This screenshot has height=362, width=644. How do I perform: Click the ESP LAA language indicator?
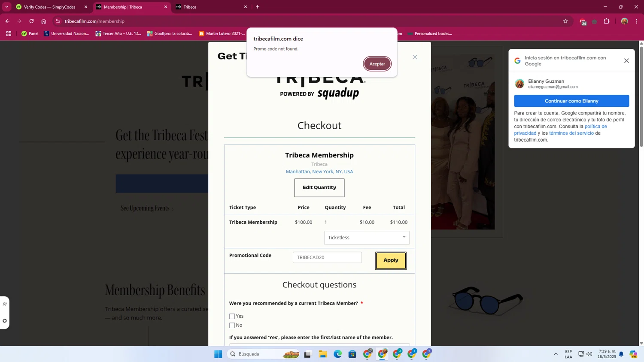click(568, 354)
